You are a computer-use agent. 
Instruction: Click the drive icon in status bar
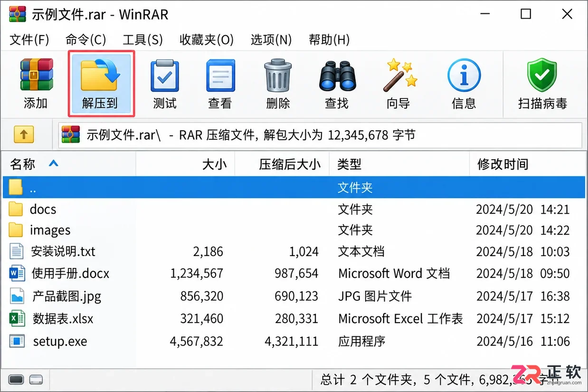(x=16, y=380)
